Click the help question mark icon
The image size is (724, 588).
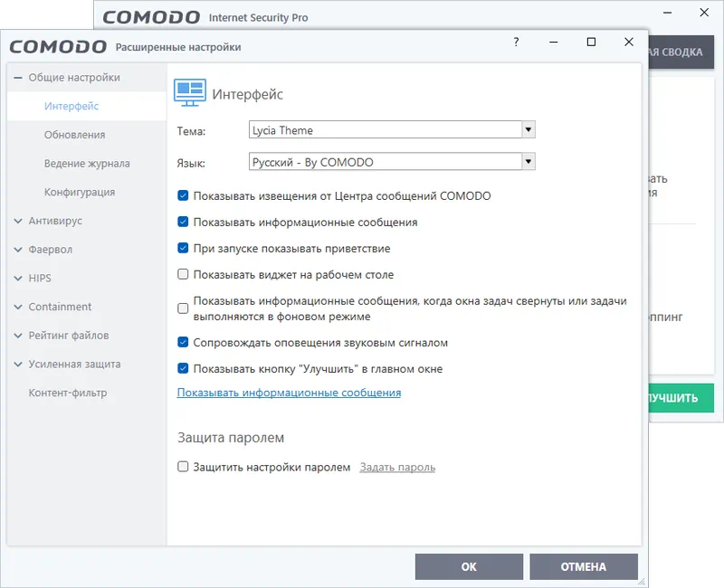pyautogui.click(x=516, y=43)
